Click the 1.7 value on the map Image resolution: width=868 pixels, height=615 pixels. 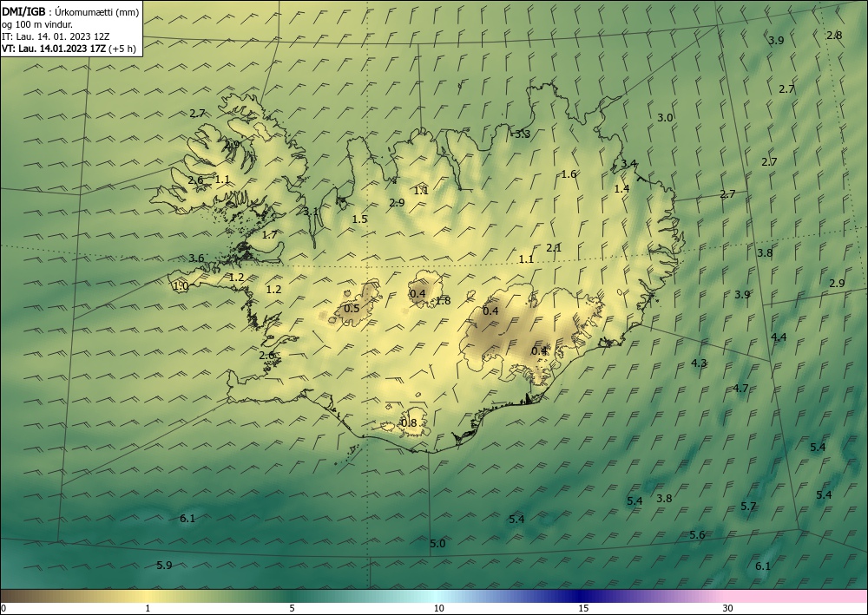(x=269, y=235)
